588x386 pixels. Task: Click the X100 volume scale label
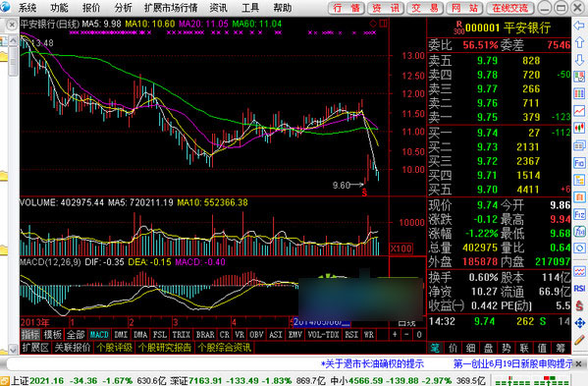[x=401, y=248]
